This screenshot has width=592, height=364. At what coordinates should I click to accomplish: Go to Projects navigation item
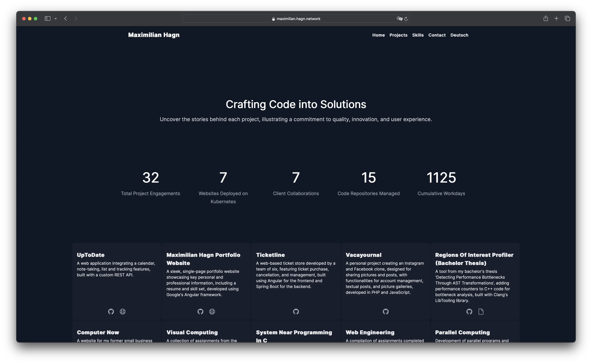(398, 35)
